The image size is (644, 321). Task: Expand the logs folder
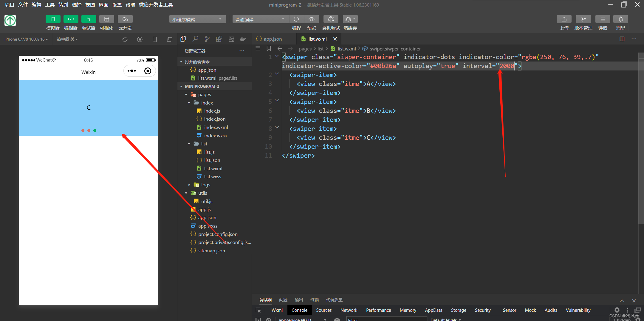189,185
